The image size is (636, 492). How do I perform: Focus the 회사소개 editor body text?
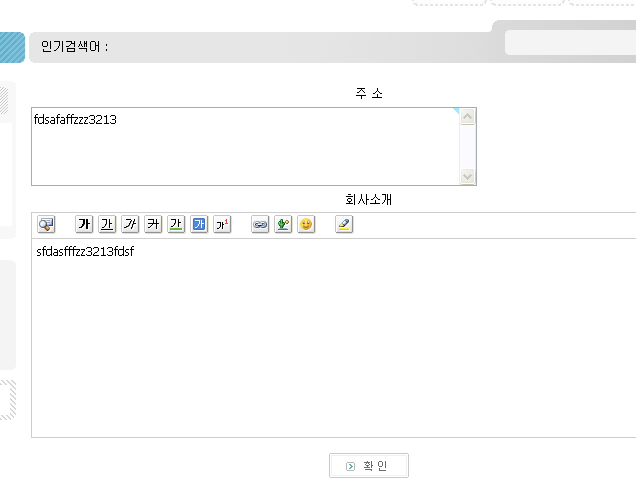pos(333,338)
